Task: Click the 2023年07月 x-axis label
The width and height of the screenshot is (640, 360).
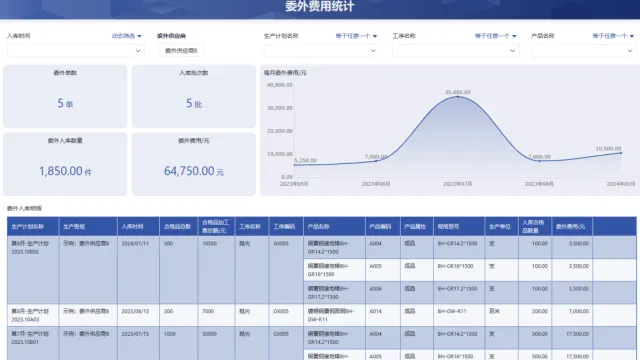Action: coord(458,184)
